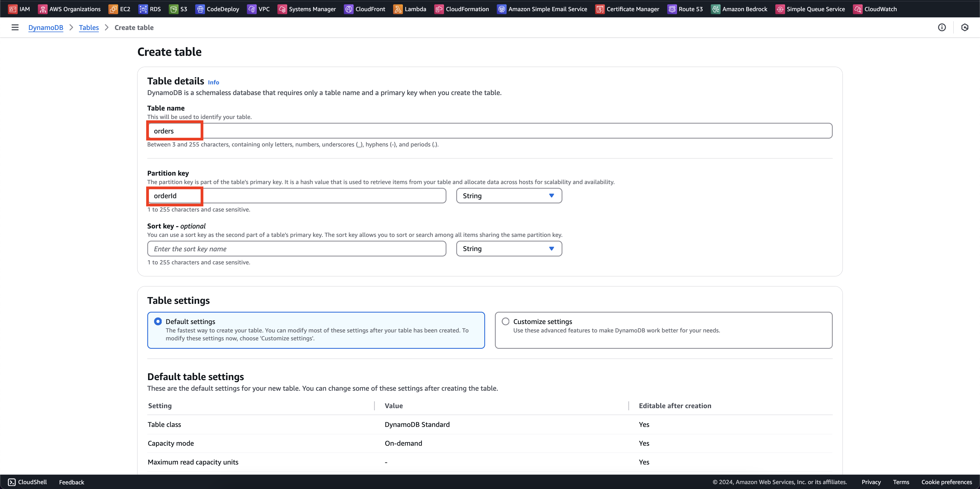Image resolution: width=980 pixels, height=489 pixels.
Task: Open the CodeDeploy service icon
Action: pos(200,9)
